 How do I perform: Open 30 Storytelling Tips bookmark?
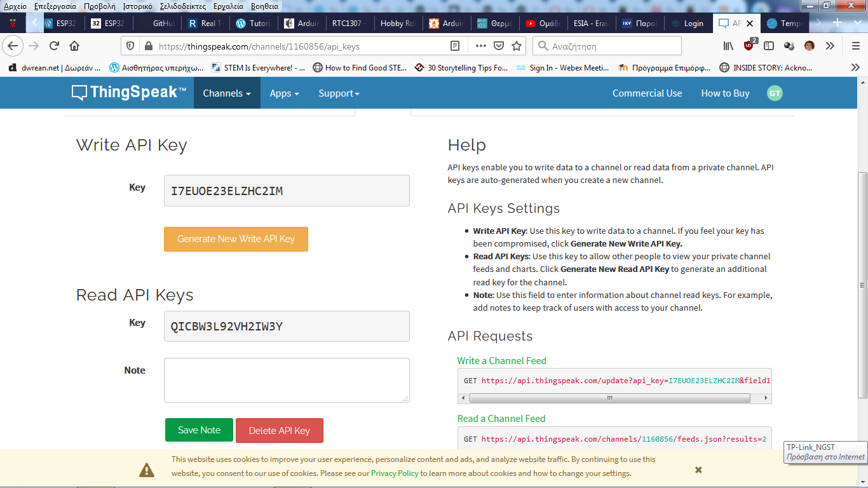coord(461,67)
